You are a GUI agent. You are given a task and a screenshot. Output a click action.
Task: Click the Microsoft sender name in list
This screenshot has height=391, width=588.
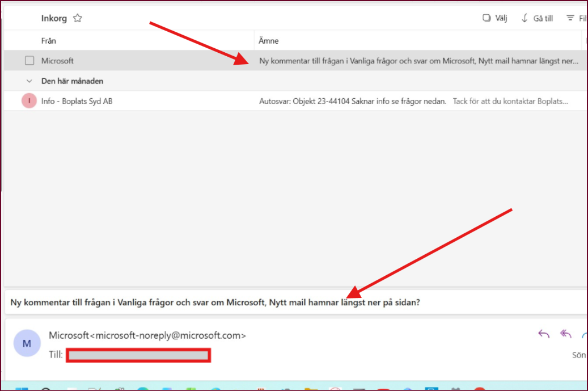(57, 60)
